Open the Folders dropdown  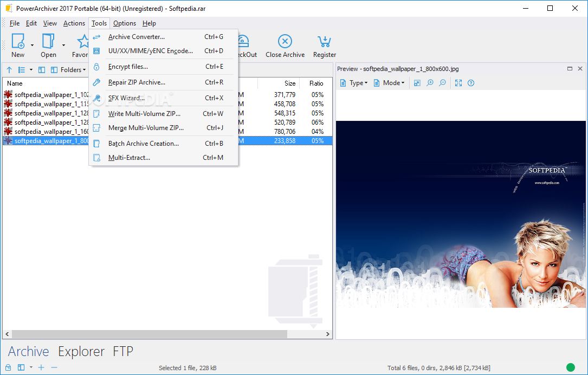[x=73, y=70]
